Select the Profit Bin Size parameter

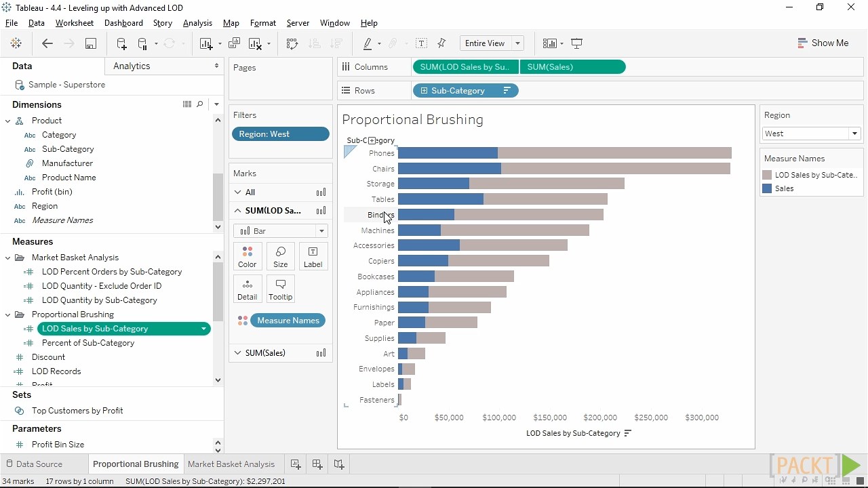coord(58,445)
